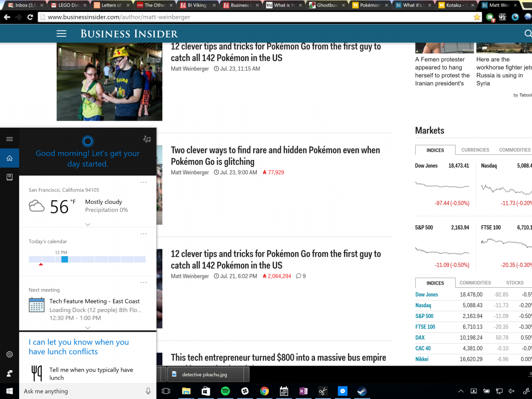Open weather card more options ellipsis
532x399 pixels.
click(143, 182)
